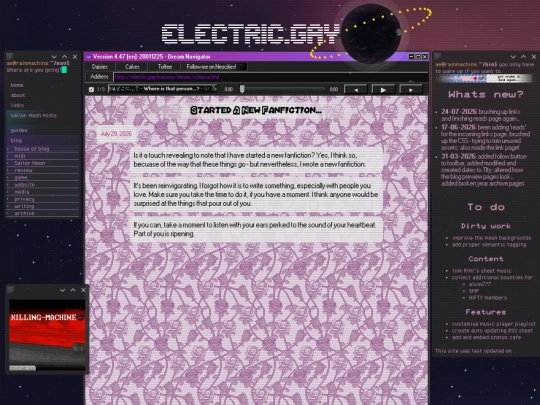This screenshot has width=540, height=405.
Task: Click the music seek slider handle
Action: (242, 89)
